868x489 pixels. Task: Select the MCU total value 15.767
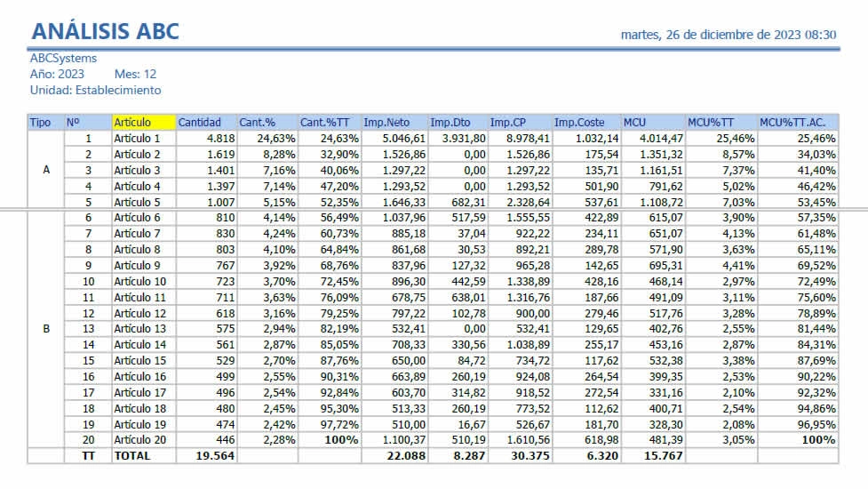coord(661,455)
